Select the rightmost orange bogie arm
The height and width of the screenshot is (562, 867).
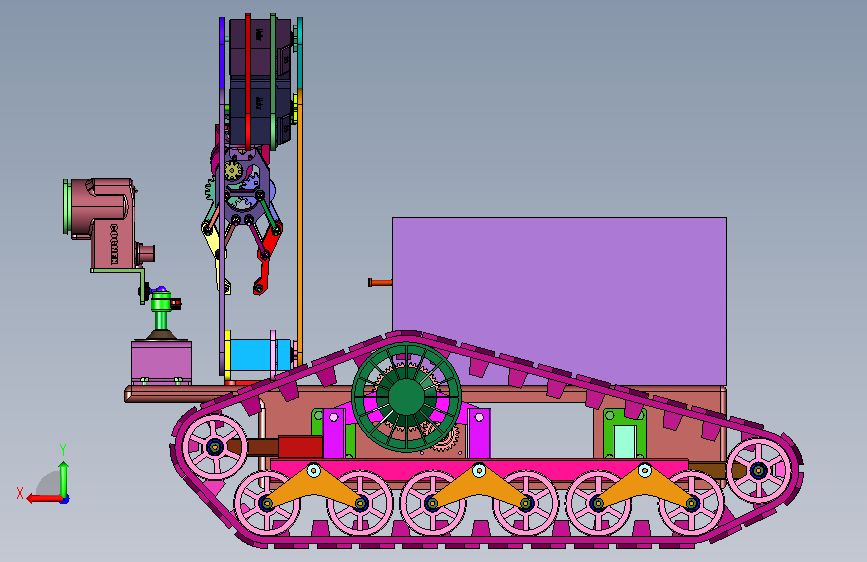pos(644,487)
